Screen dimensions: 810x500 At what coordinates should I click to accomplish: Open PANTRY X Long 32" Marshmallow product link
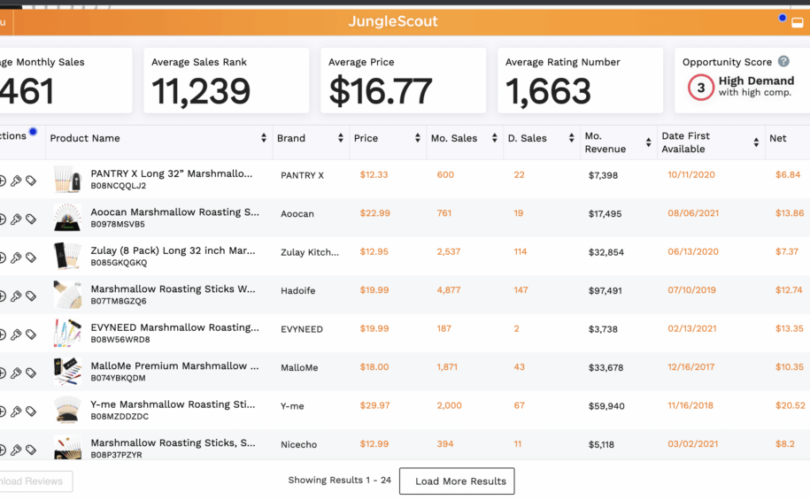point(172,174)
